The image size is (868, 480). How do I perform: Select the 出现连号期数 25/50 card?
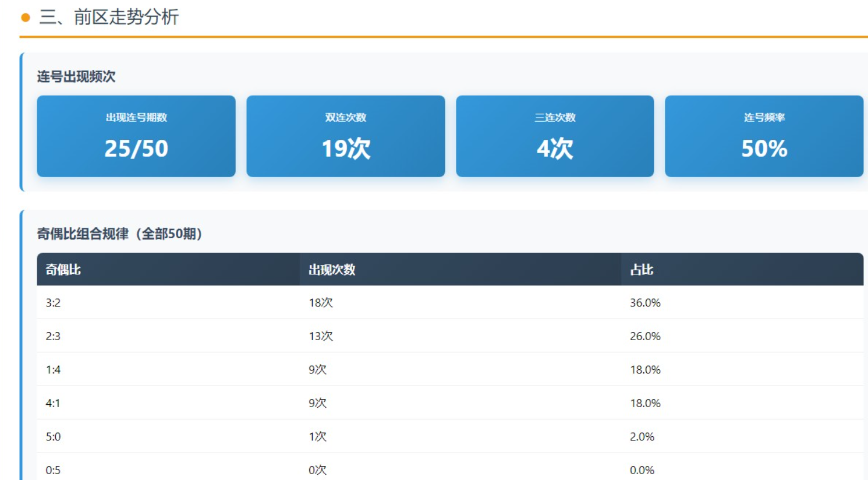136,136
